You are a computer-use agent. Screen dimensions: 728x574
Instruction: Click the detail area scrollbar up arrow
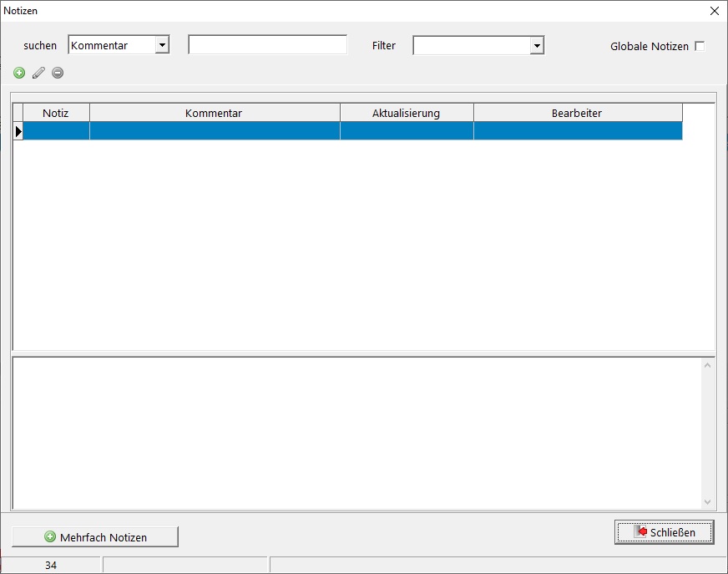[708, 365]
